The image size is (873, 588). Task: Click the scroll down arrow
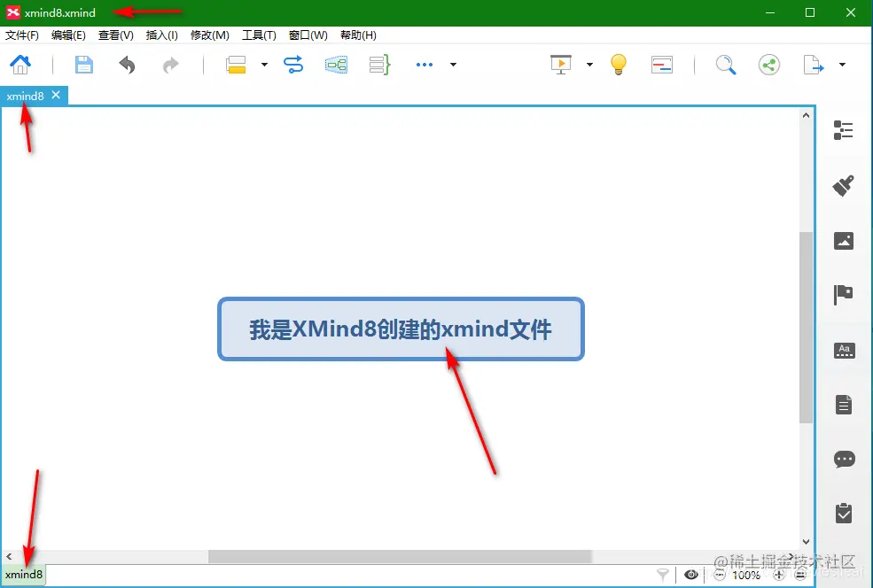pyautogui.click(x=806, y=542)
